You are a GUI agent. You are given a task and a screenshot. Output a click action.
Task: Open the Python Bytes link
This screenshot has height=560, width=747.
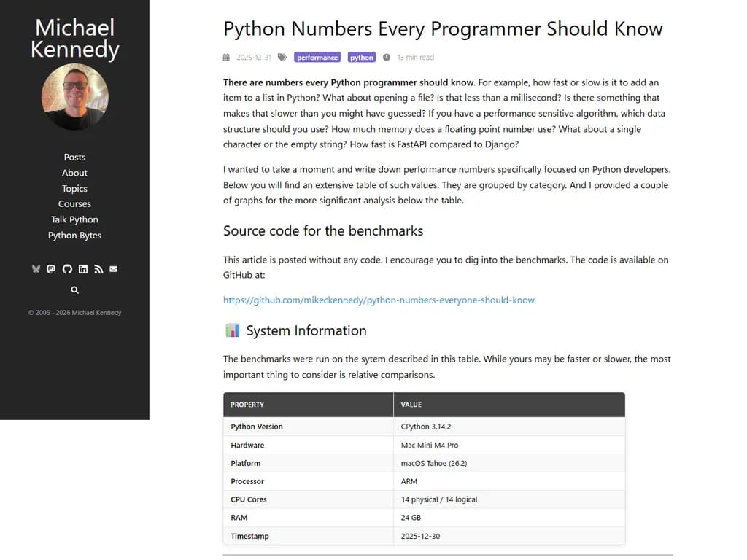point(74,235)
